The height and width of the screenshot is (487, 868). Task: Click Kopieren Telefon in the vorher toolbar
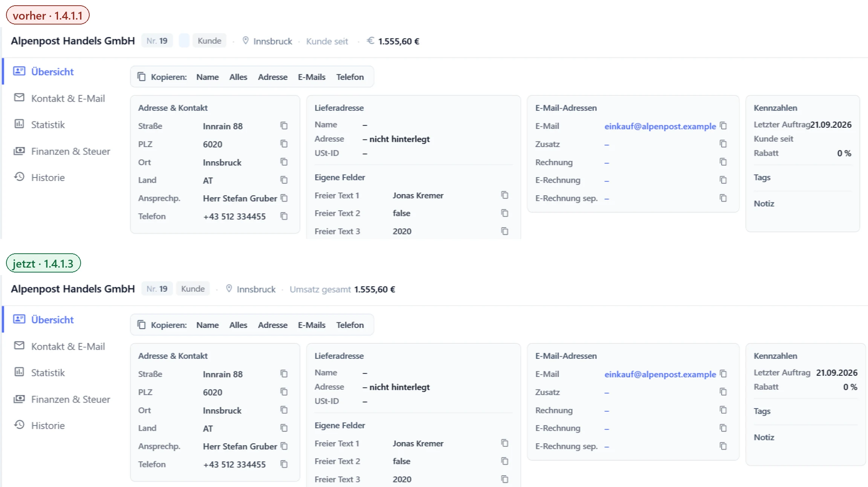350,77
